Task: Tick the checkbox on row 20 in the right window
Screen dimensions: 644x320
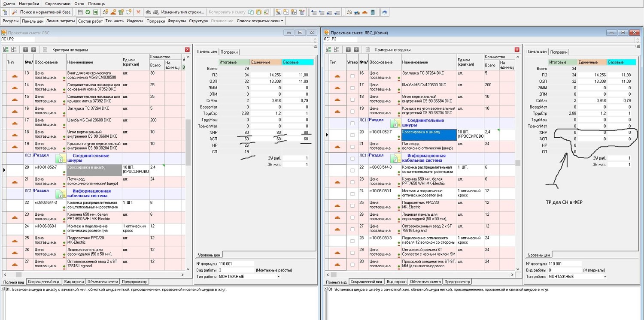Action: point(352,135)
